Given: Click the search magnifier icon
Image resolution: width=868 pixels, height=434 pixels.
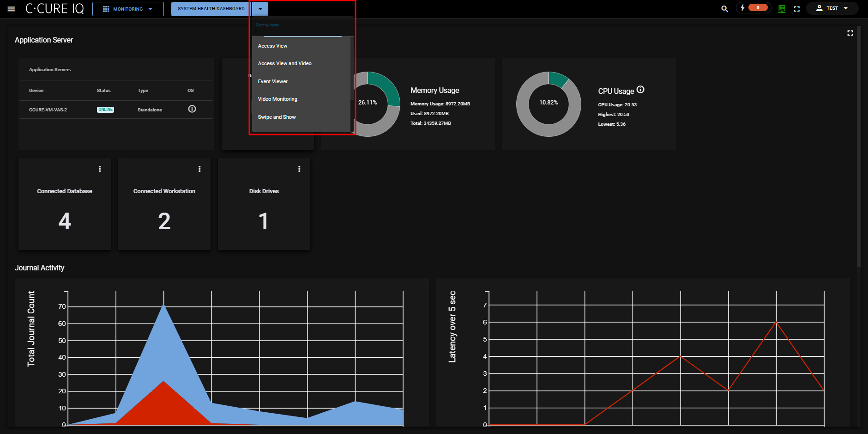Looking at the screenshot, I should coord(724,9).
